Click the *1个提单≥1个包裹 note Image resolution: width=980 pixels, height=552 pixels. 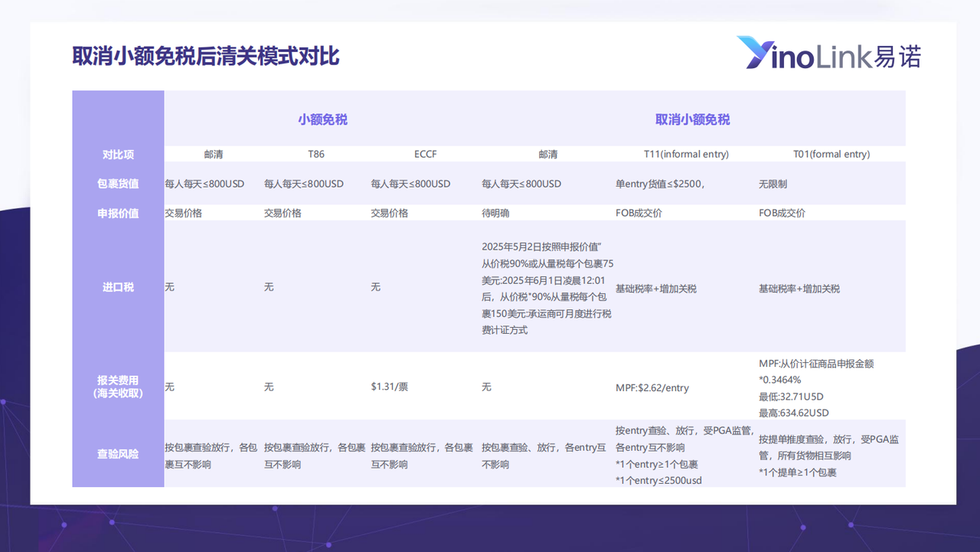[x=797, y=472]
